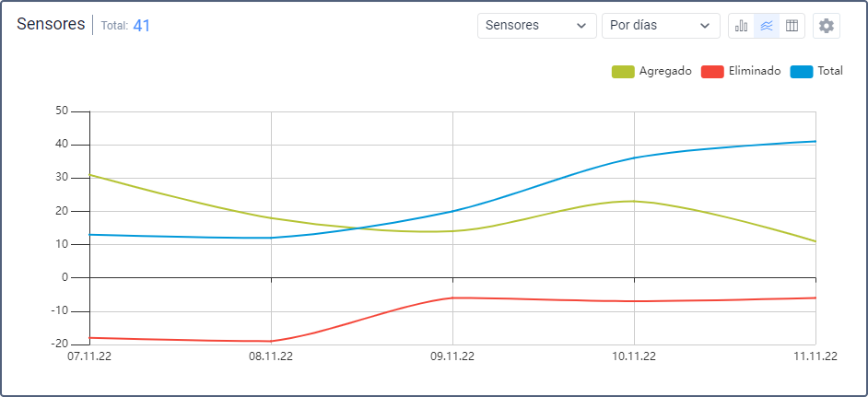Show data as table view
868x397 pixels.
point(792,26)
